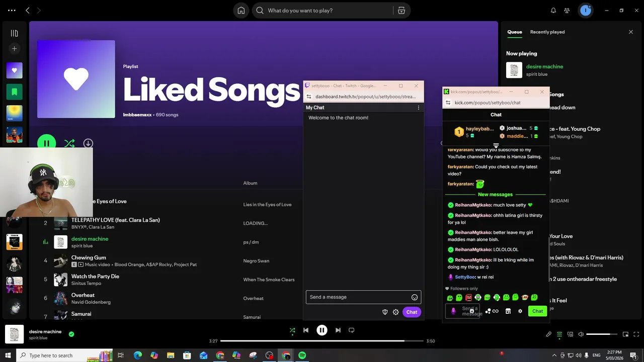Select track Watch the Party Die

click(x=95, y=277)
